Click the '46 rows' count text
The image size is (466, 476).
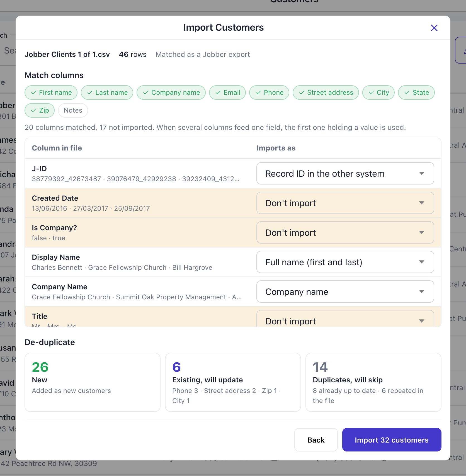133,54
